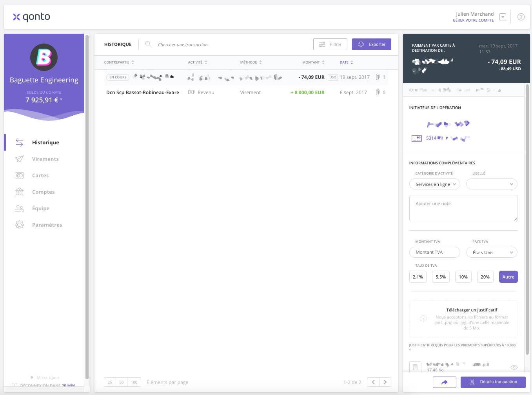Select 5,5% TVA rate
532x395 pixels.
(x=441, y=277)
